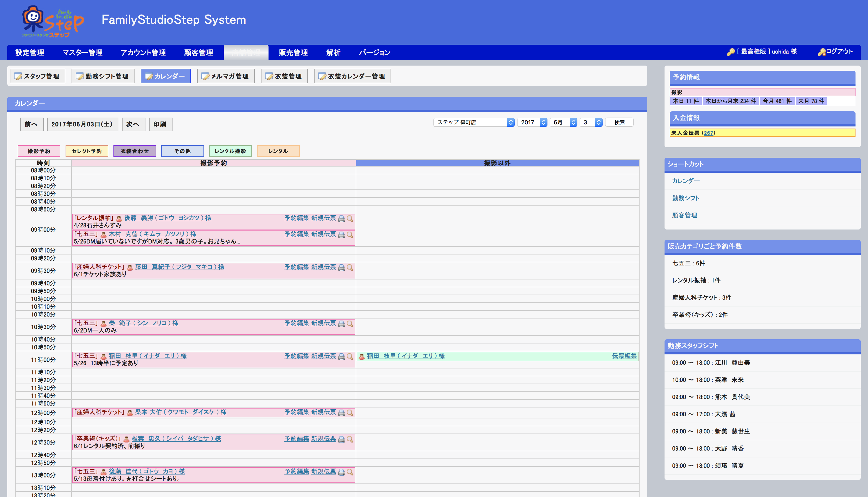This screenshot has width=868, height=497.
Task: Click the 検索 search button
Action: coord(619,122)
